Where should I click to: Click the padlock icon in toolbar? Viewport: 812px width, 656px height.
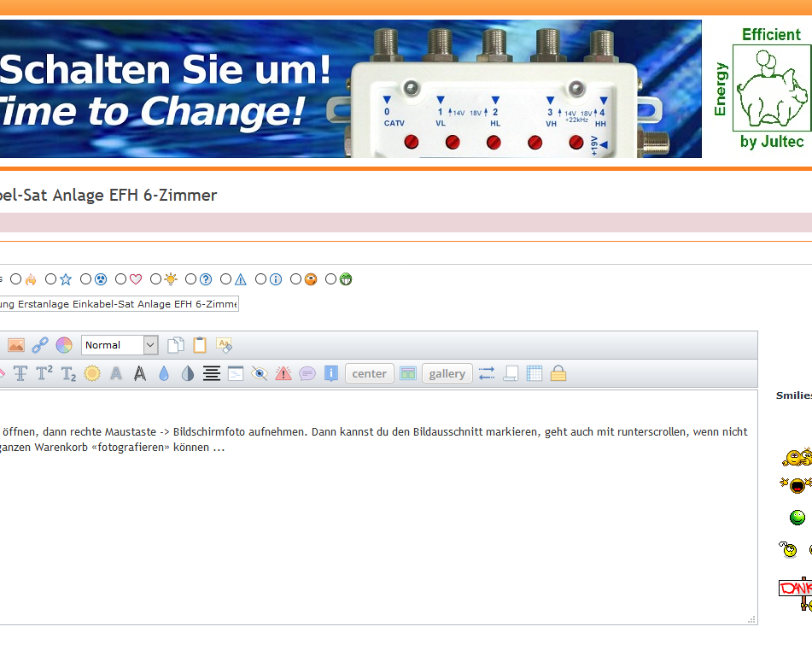click(x=558, y=373)
